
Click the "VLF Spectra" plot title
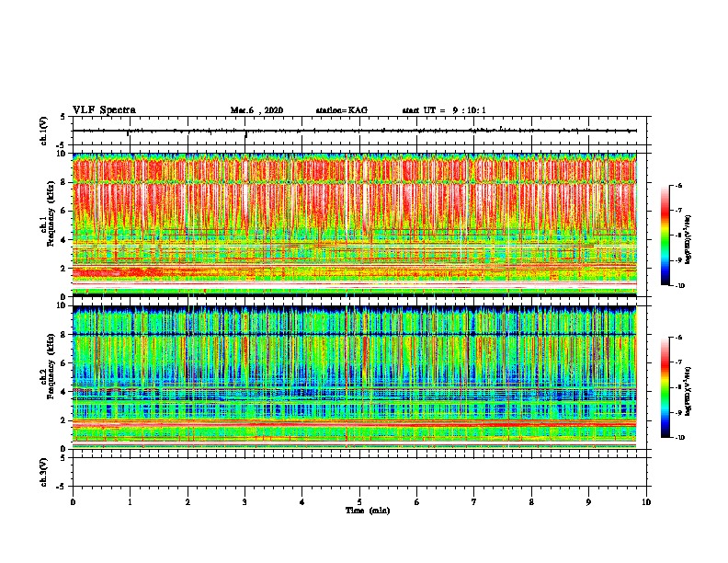104,110
